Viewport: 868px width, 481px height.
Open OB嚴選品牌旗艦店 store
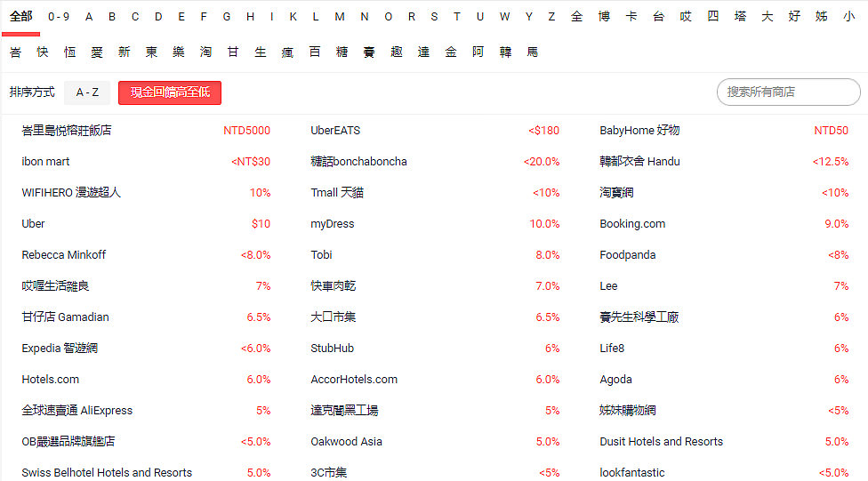pyautogui.click(x=68, y=442)
